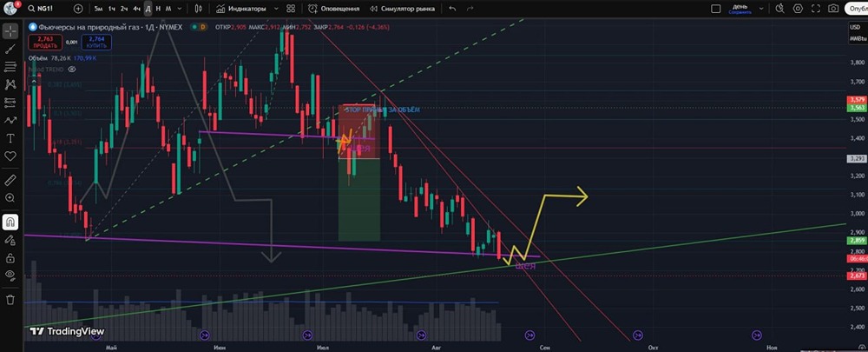Open the layout setup square icon

pyautogui.click(x=716, y=9)
